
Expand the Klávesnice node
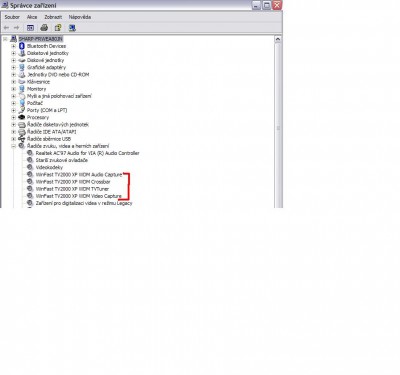pyautogui.click(x=14, y=82)
